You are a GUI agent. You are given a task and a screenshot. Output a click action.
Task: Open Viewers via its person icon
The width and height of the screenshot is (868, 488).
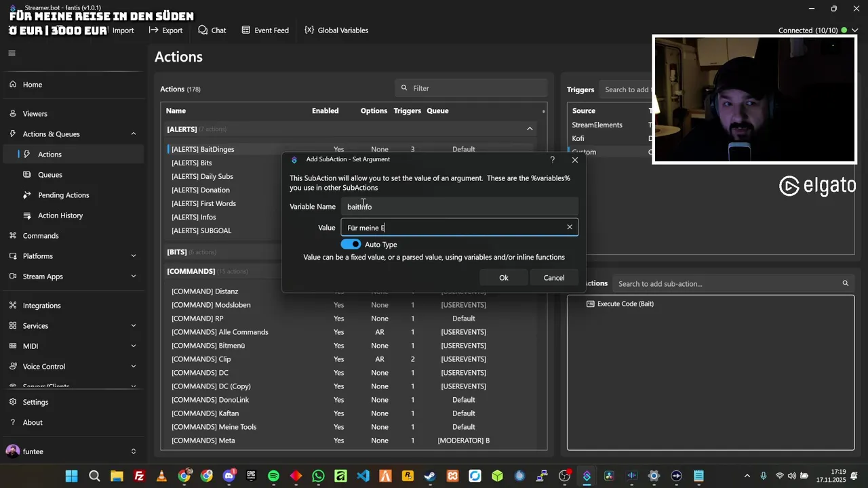click(13, 114)
